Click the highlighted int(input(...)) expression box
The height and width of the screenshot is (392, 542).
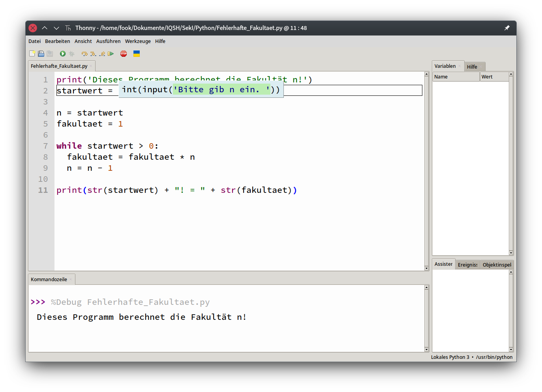201,90
